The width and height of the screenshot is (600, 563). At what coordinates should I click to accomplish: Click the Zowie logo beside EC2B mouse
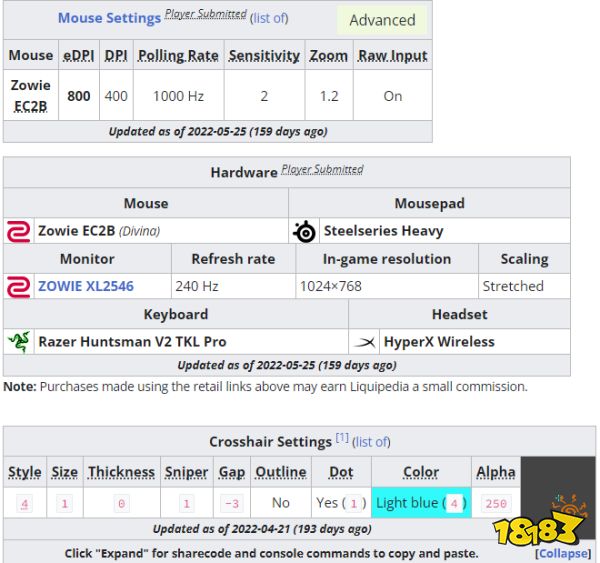[18, 231]
